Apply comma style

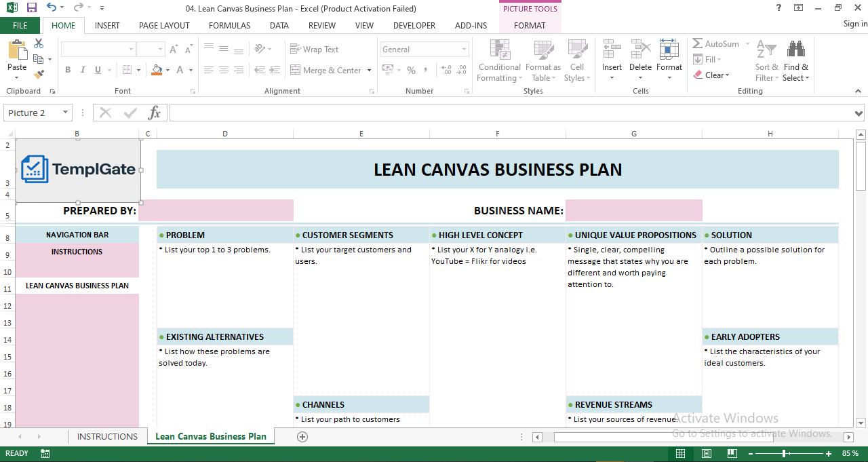[426, 70]
